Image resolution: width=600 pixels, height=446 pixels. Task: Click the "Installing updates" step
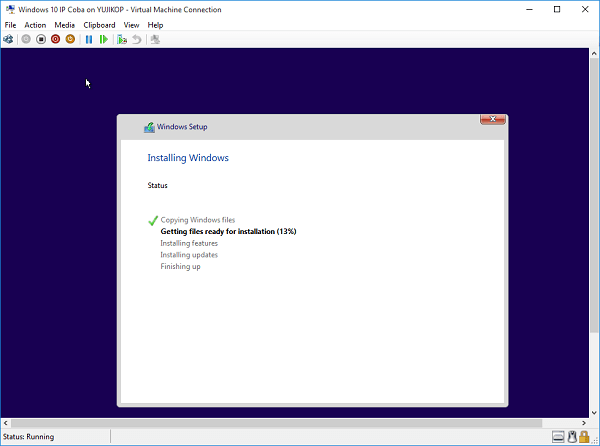(189, 255)
